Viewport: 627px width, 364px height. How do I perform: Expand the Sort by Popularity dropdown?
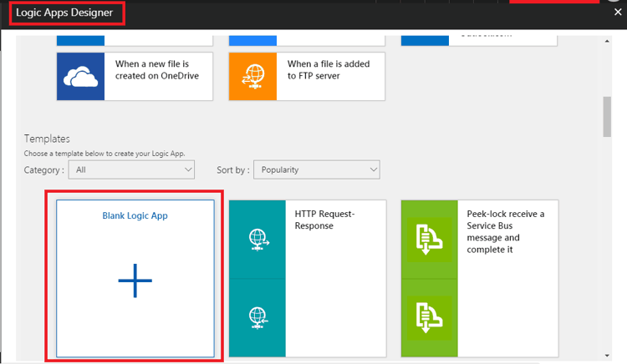coord(316,169)
